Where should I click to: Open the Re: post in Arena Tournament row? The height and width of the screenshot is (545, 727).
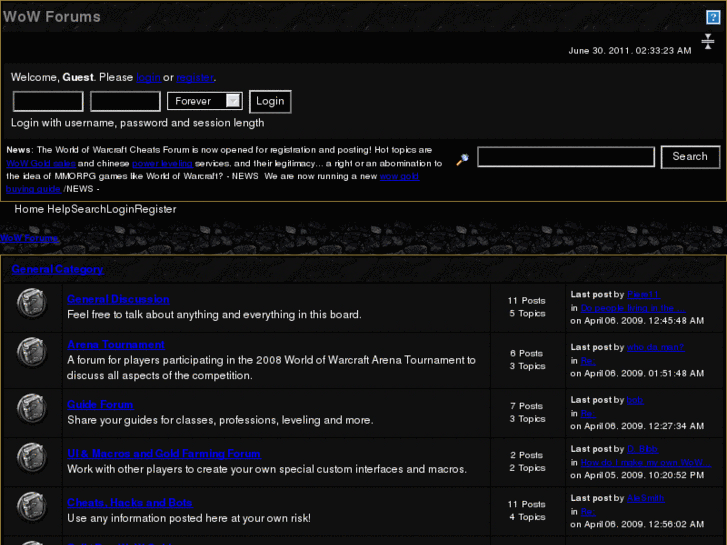pyautogui.click(x=588, y=360)
